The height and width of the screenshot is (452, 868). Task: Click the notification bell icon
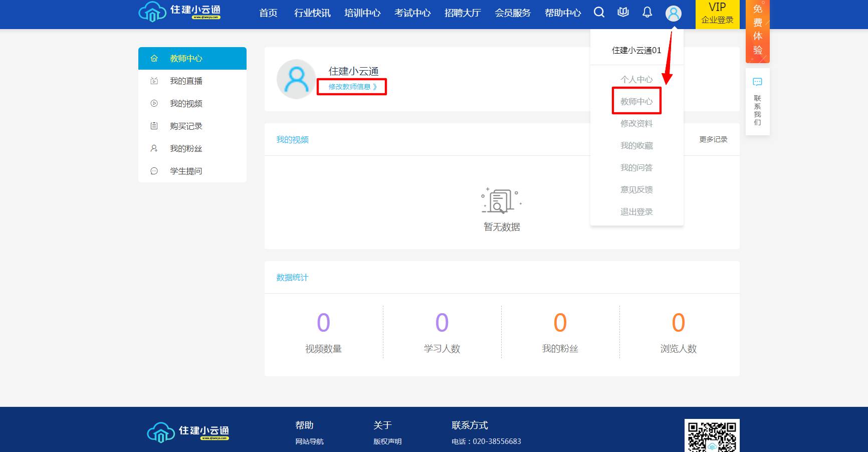click(x=647, y=13)
